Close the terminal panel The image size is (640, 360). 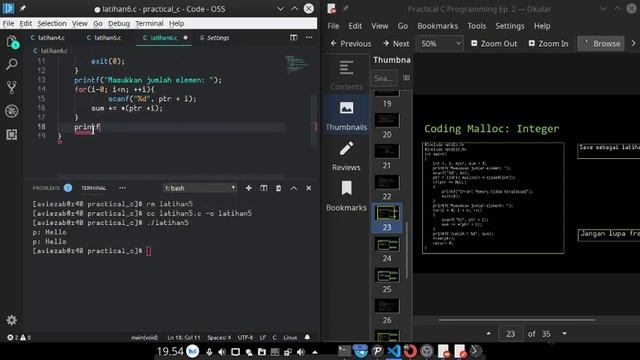pyautogui.click(x=309, y=188)
